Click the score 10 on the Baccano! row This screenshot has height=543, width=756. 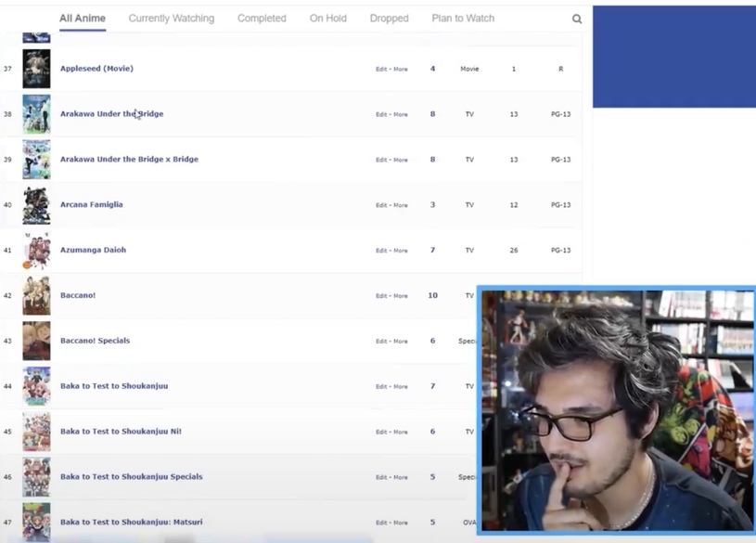click(x=432, y=295)
